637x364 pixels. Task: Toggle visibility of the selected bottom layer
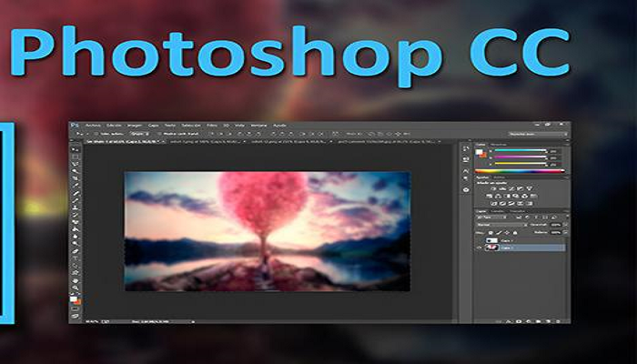[479, 247]
